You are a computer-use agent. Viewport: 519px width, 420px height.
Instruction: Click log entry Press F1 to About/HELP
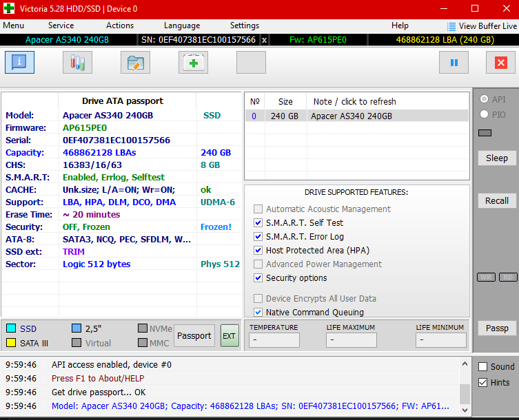coord(98,378)
